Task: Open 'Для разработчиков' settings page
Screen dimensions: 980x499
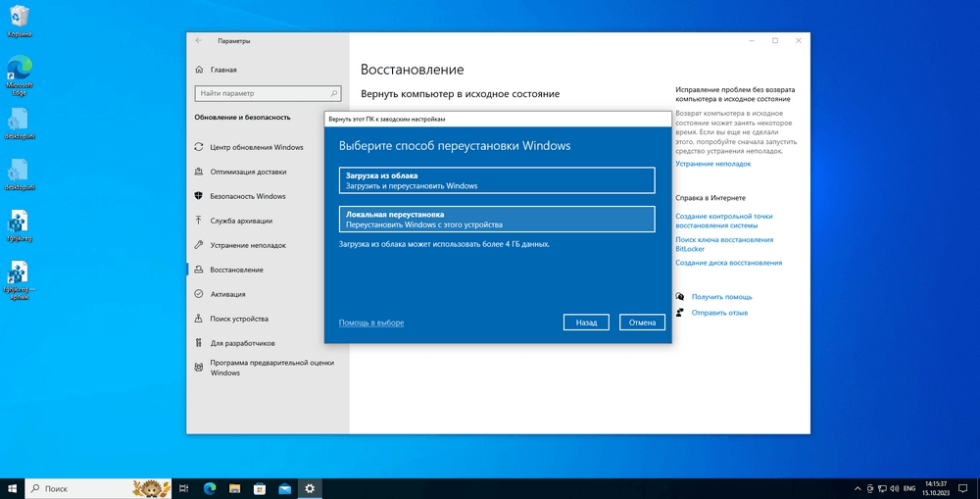Action: (x=242, y=343)
